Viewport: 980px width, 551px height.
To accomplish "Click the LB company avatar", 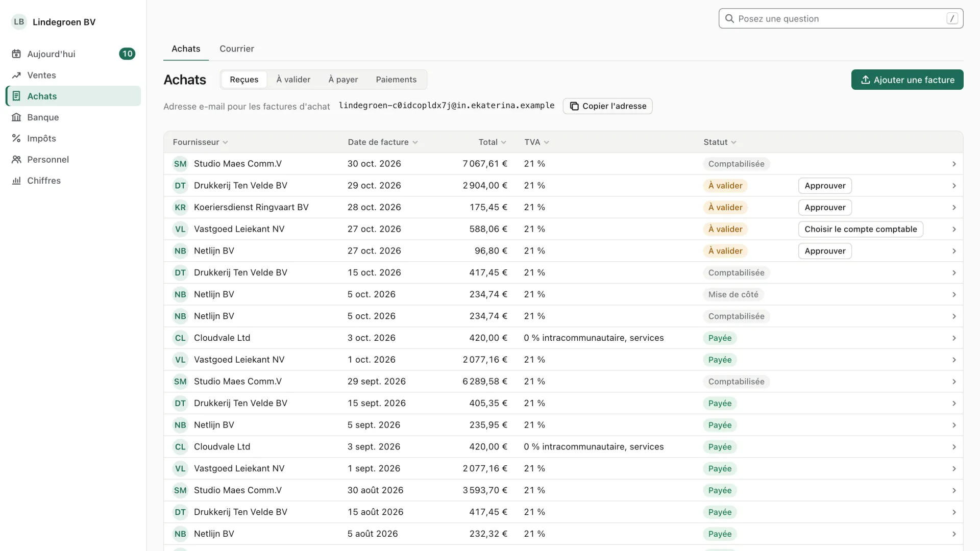I will pos(19,22).
